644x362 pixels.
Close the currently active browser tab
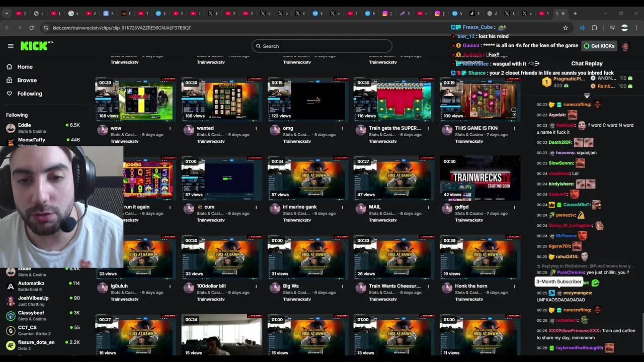click(563, 14)
